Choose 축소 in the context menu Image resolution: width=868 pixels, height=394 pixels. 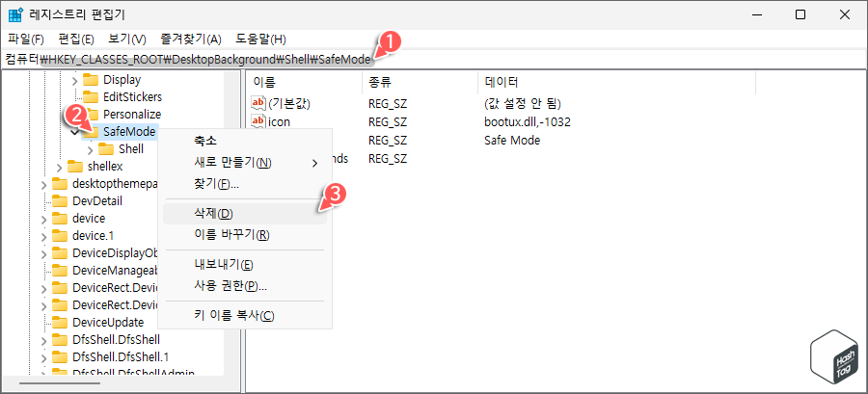point(245,141)
